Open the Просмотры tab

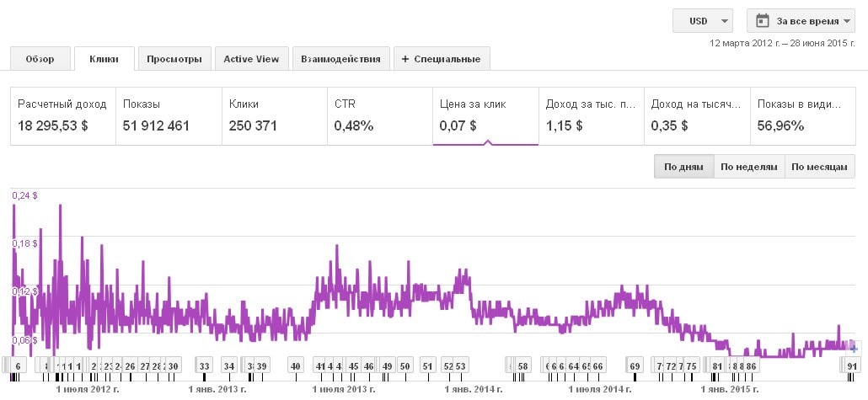click(174, 59)
